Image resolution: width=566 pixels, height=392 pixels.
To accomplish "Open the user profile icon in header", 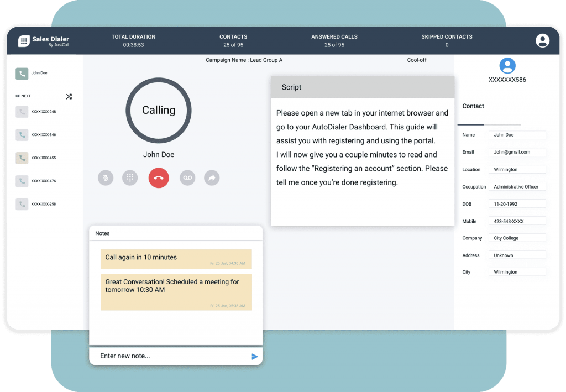I will point(543,40).
